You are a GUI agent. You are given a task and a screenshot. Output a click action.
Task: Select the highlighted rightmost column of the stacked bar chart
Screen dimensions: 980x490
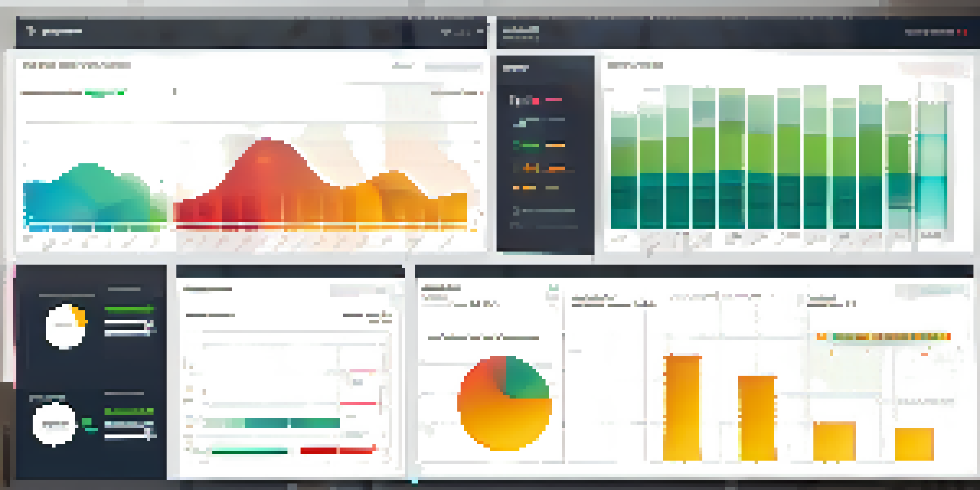[932, 165]
